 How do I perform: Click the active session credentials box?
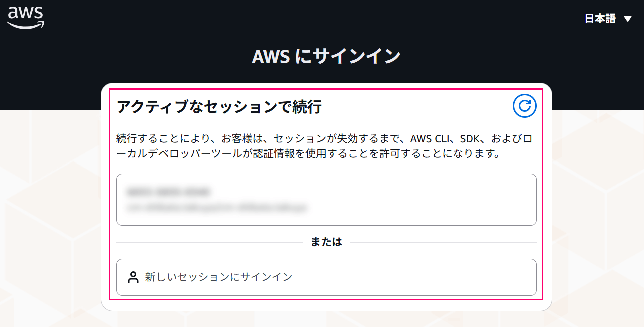click(x=327, y=200)
